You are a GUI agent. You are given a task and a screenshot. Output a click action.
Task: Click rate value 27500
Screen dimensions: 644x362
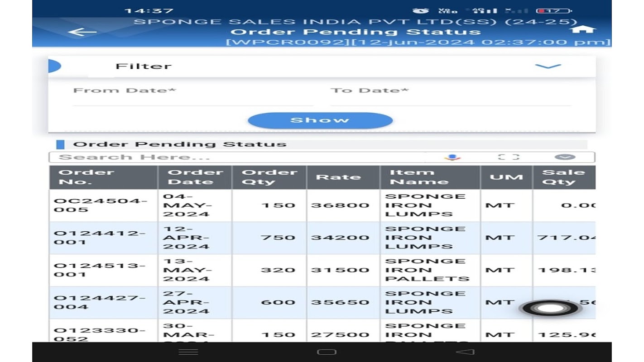340,335
